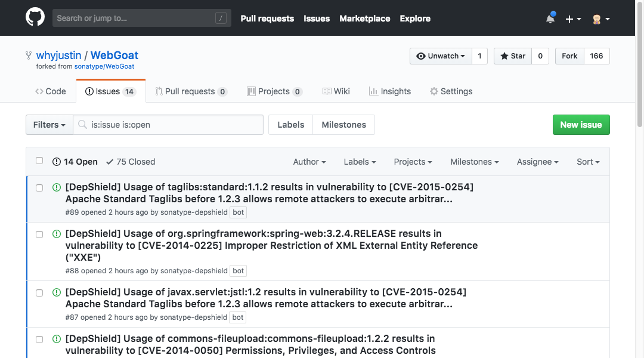This screenshot has width=644, height=358.
Task: Expand the Filters dropdown
Action: click(49, 125)
